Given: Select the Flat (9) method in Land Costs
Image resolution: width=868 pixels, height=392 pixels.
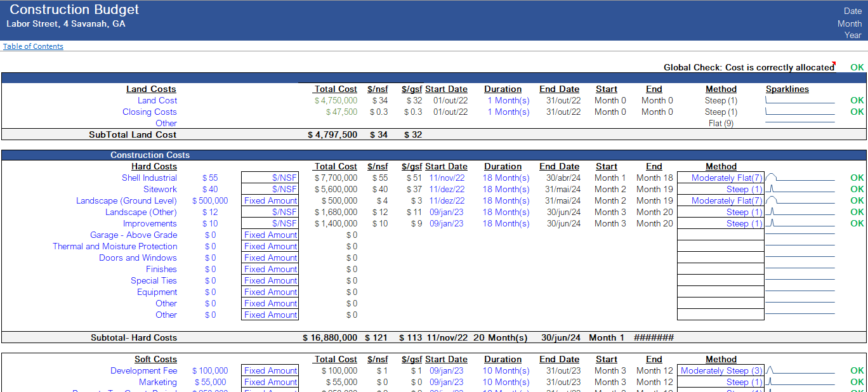Looking at the screenshot, I should point(721,124).
